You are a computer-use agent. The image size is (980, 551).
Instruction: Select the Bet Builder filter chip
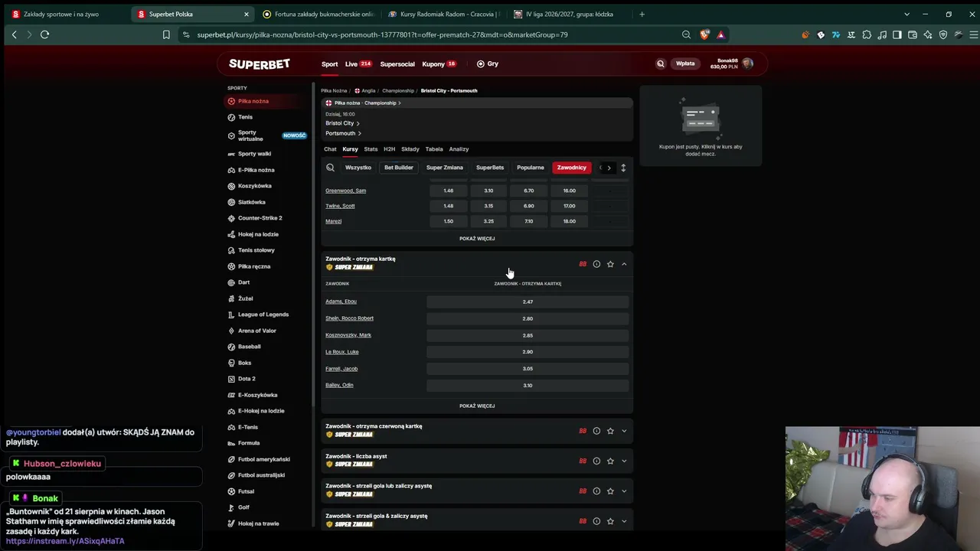tap(399, 168)
